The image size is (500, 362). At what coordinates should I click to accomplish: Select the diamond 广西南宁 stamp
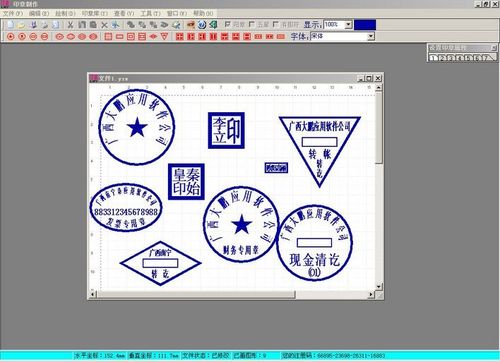coord(161,263)
